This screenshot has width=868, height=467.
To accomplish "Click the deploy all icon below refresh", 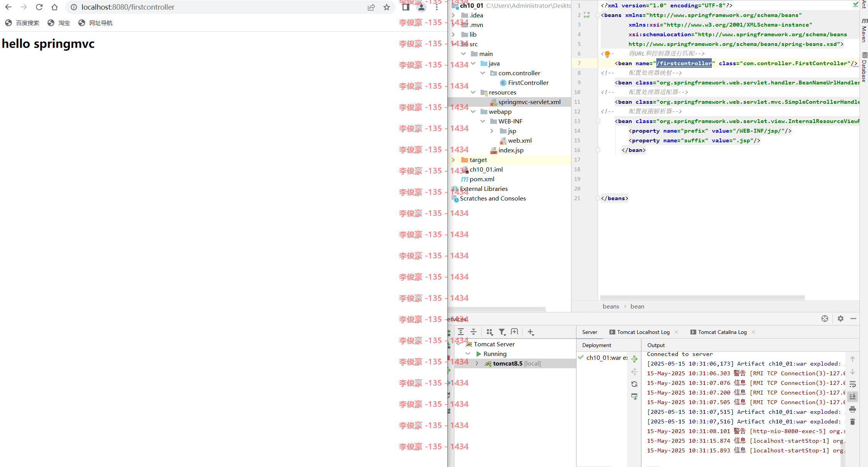I will click(634, 396).
